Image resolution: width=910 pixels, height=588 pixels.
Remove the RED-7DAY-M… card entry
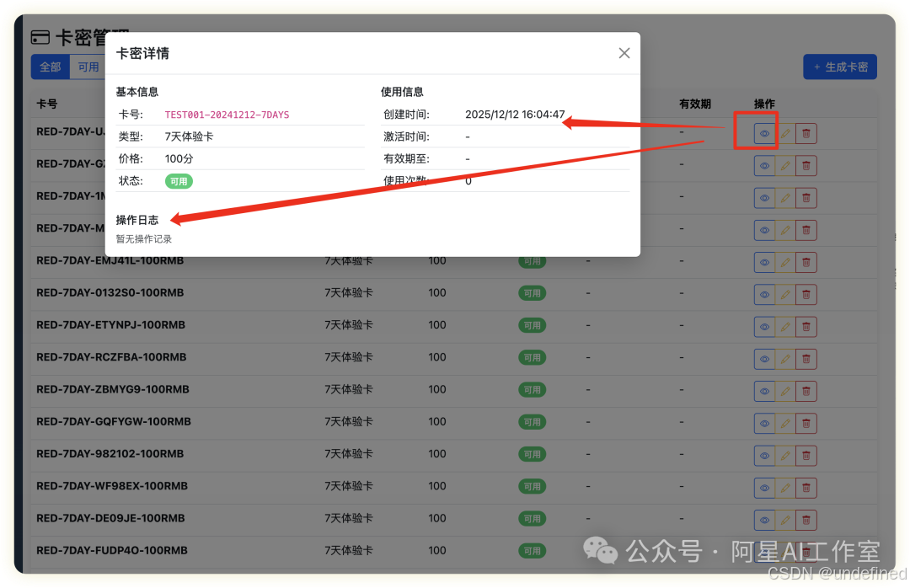click(x=806, y=231)
